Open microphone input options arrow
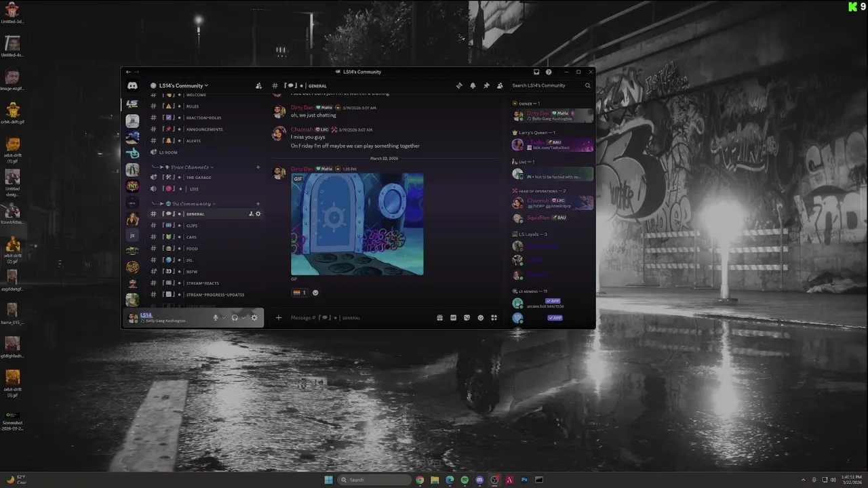This screenshot has height=488, width=868. [224, 317]
